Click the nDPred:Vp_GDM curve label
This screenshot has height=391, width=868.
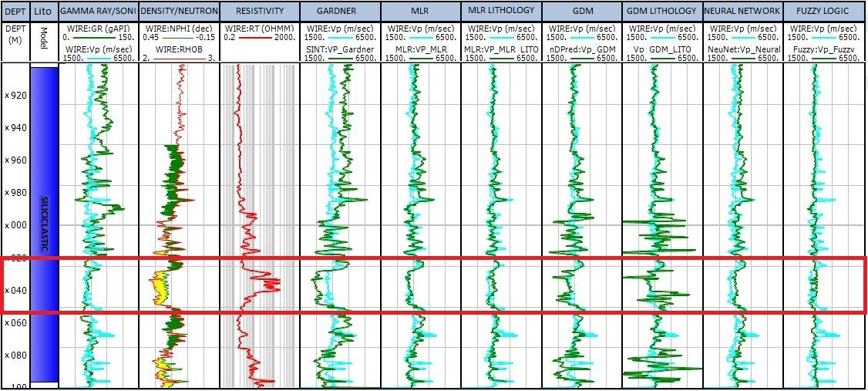582,49
